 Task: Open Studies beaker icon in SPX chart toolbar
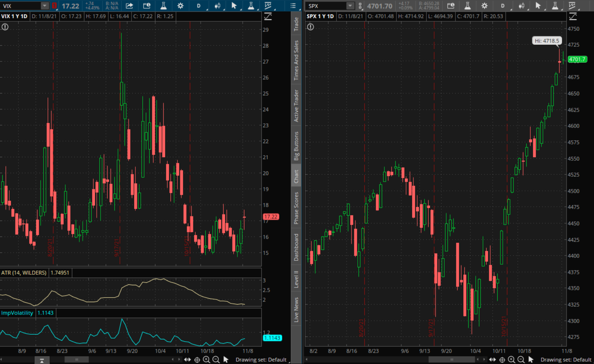(468, 6)
